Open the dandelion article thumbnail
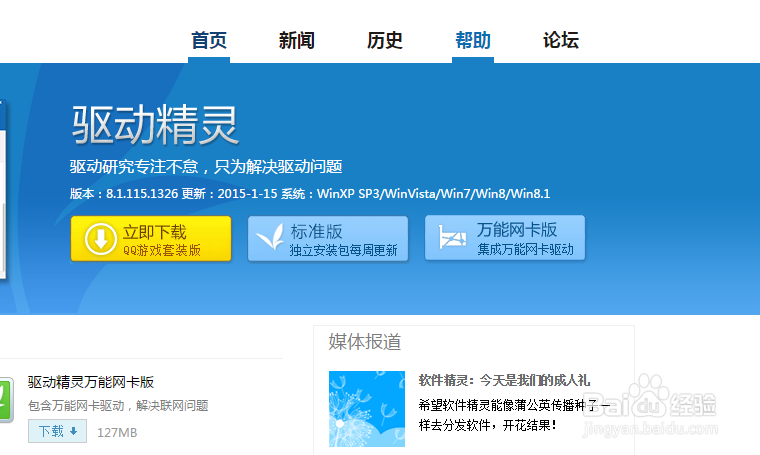This screenshot has height=455, width=760. (x=367, y=409)
